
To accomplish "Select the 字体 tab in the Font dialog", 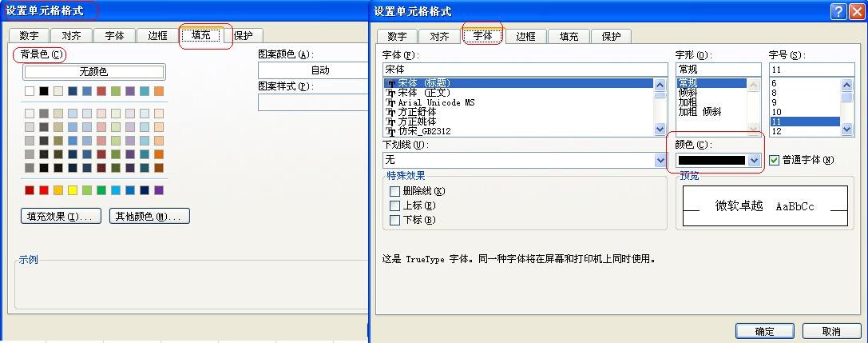I will pyautogui.click(x=483, y=36).
